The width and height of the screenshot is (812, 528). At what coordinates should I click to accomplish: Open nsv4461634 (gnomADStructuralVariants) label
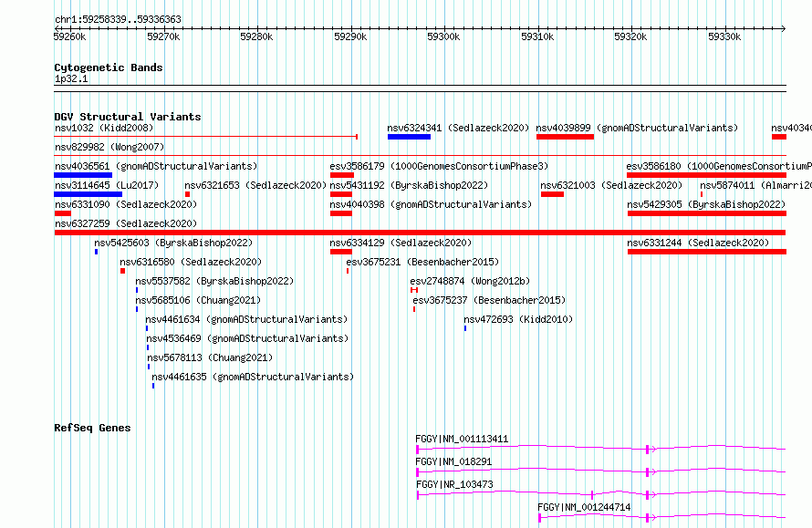click(246, 319)
